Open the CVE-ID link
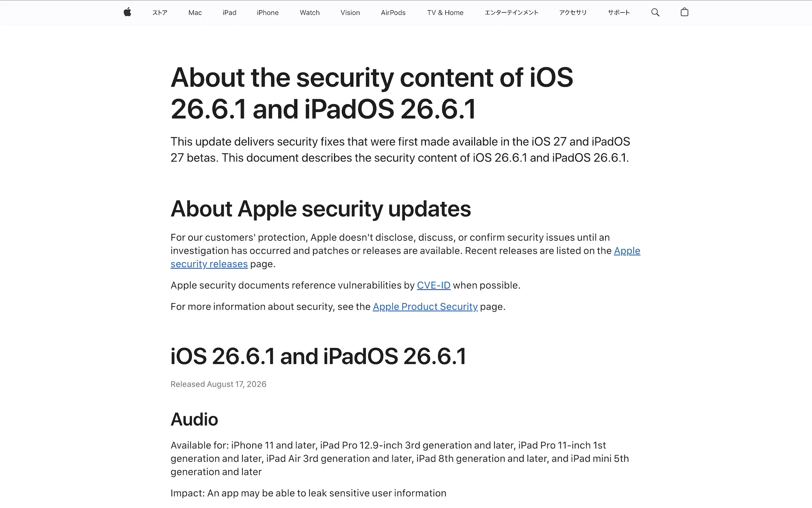812x508 pixels. click(x=433, y=286)
